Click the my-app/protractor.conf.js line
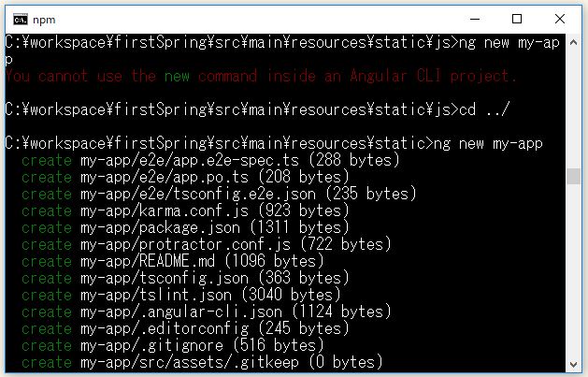Image resolution: width=588 pixels, height=377 pixels. point(207,244)
